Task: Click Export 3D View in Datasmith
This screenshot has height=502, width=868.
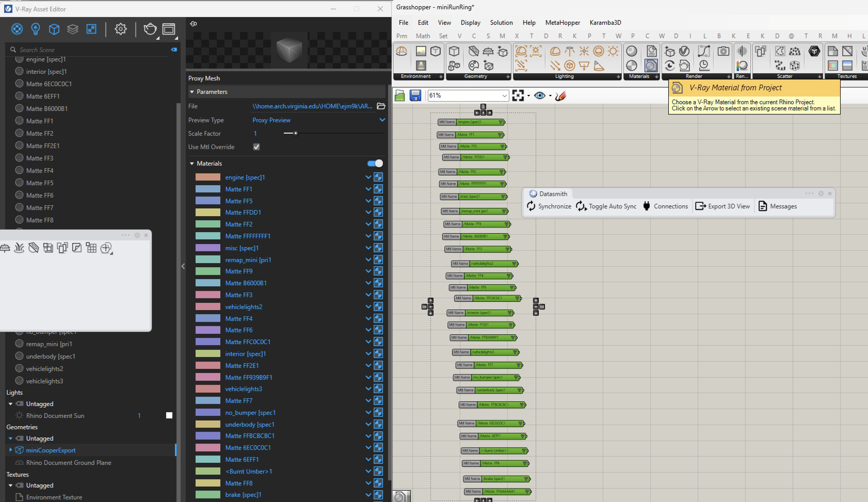Action: (x=722, y=206)
